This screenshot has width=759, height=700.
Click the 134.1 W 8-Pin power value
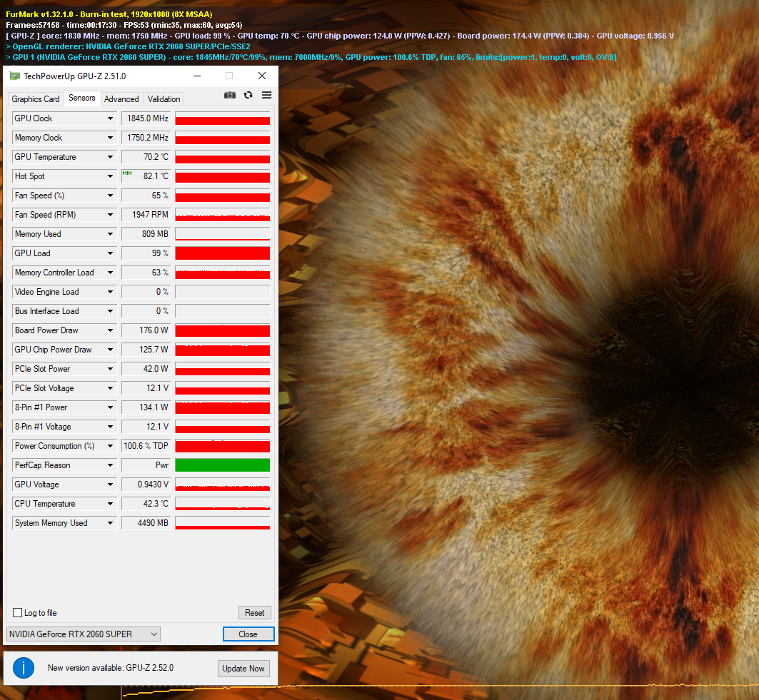click(146, 408)
